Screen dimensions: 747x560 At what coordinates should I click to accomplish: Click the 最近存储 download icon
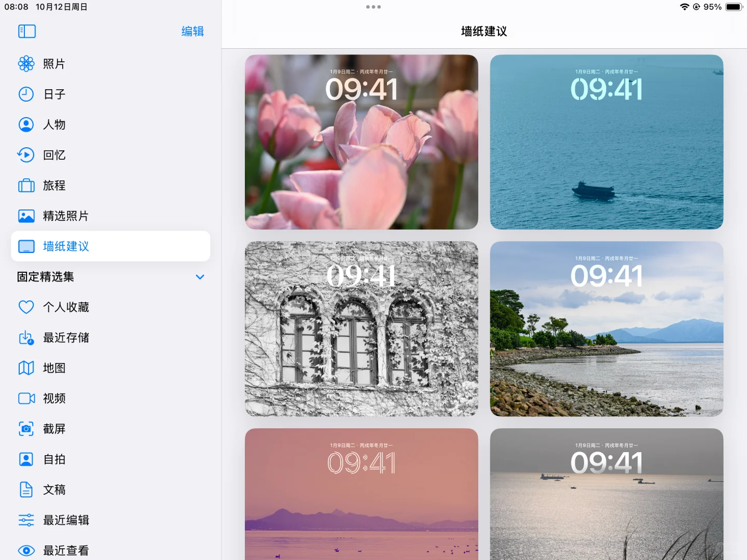coord(26,338)
